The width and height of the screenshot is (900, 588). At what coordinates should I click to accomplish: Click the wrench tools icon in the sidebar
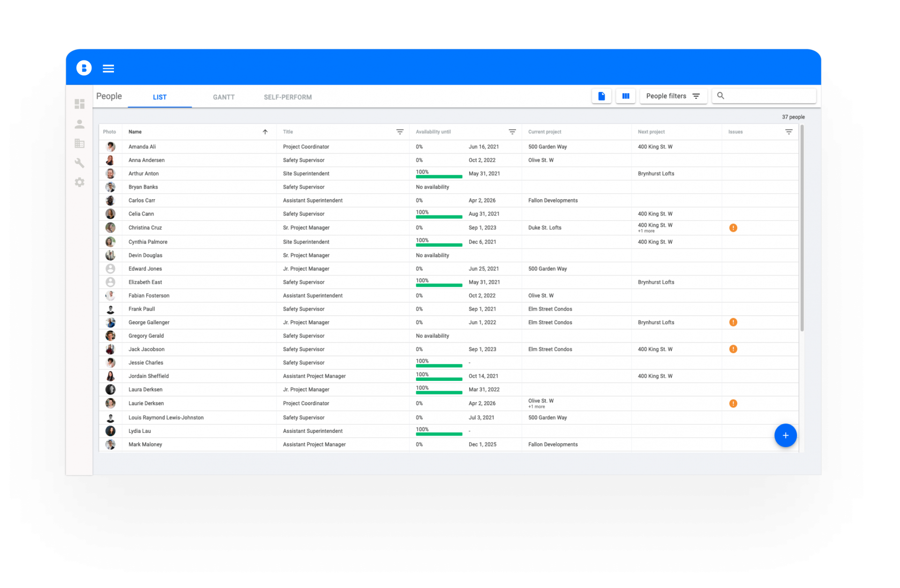(x=79, y=163)
